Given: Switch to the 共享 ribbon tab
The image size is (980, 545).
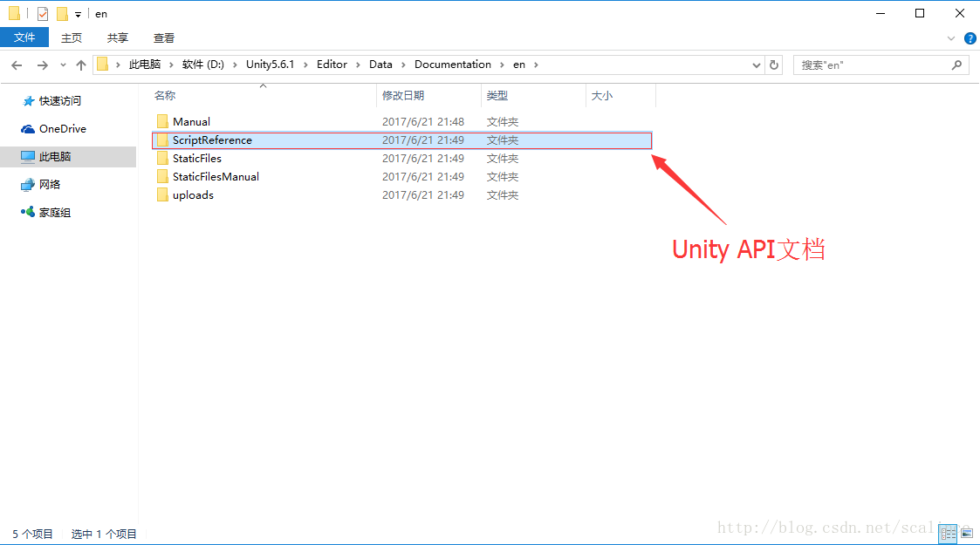Looking at the screenshot, I should click(x=118, y=38).
